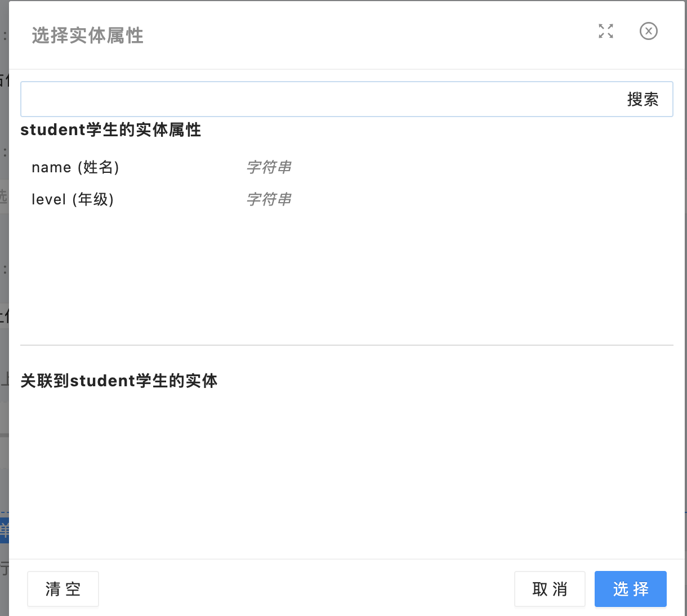Close the 选择实体属性 dialog
Viewport: 687px width, 616px height.
tap(649, 31)
